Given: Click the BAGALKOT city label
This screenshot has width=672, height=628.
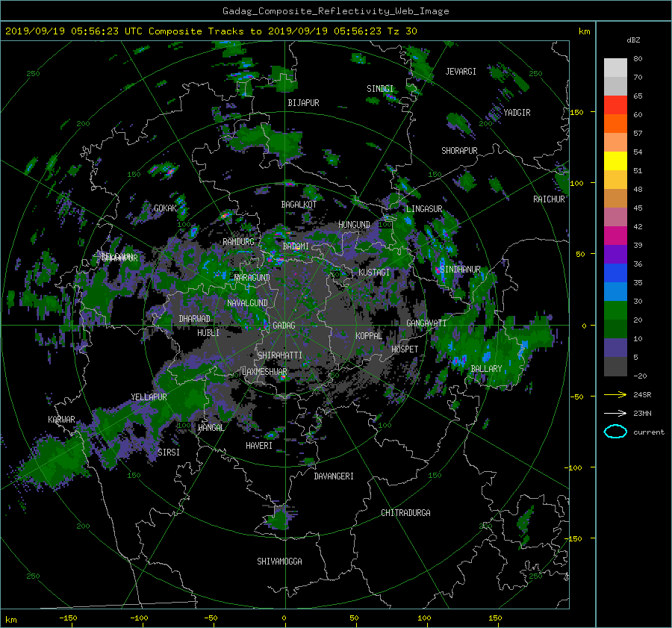Looking at the screenshot, I should click(299, 205).
